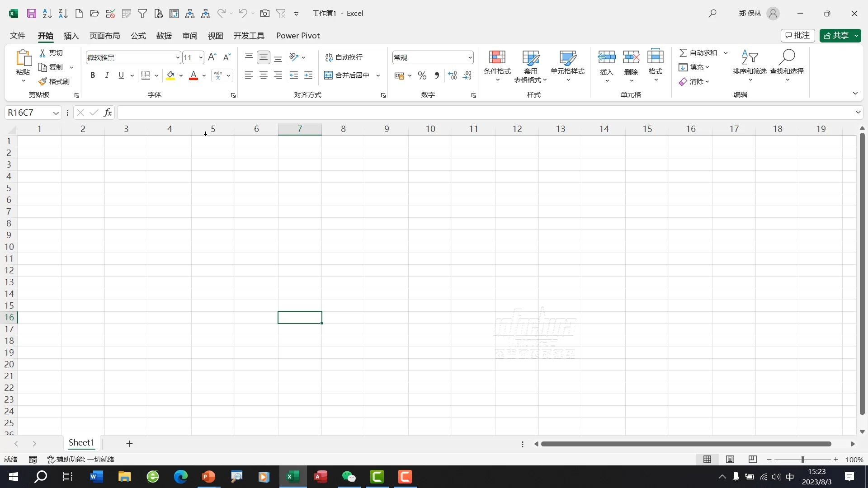Image resolution: width=868 pixels, height=488 pixels.
Task: Click the percent style icon
Action: click(422, 75)
